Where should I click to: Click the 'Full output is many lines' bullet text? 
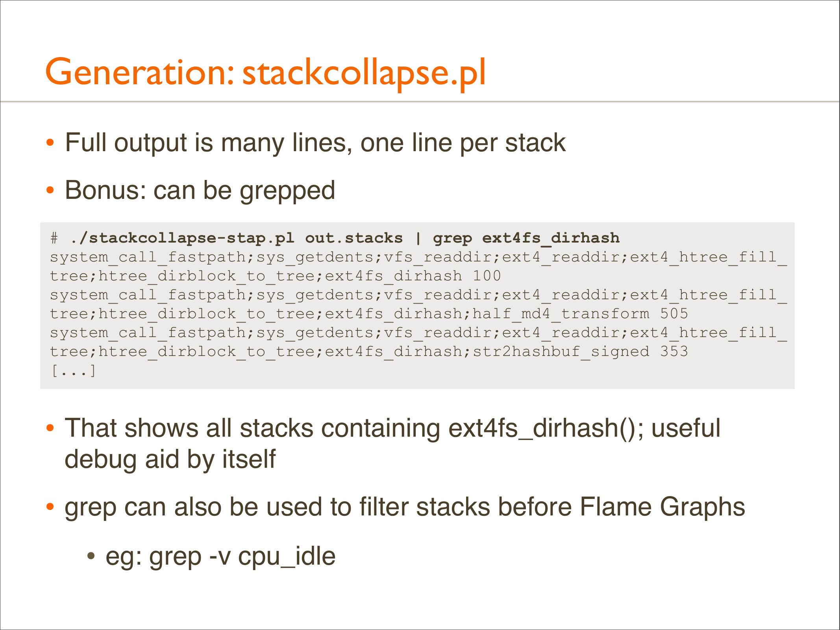[315, 143]
